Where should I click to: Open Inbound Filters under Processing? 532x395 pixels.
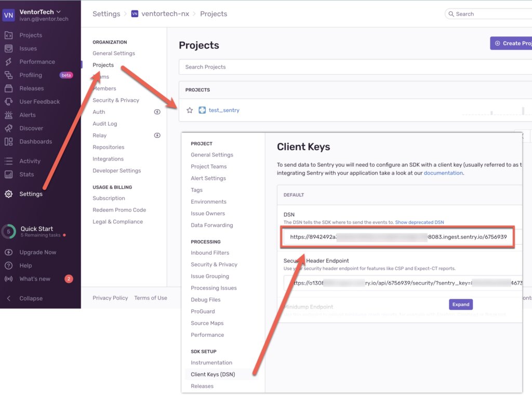210,253
